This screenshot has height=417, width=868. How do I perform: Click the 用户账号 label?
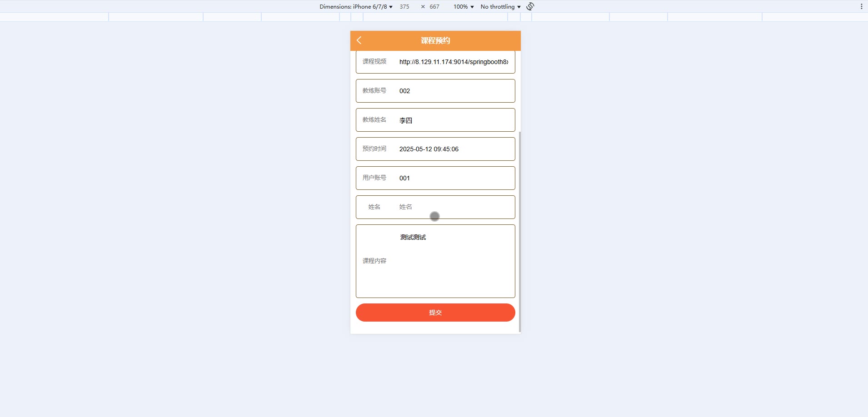pos(374,178)
